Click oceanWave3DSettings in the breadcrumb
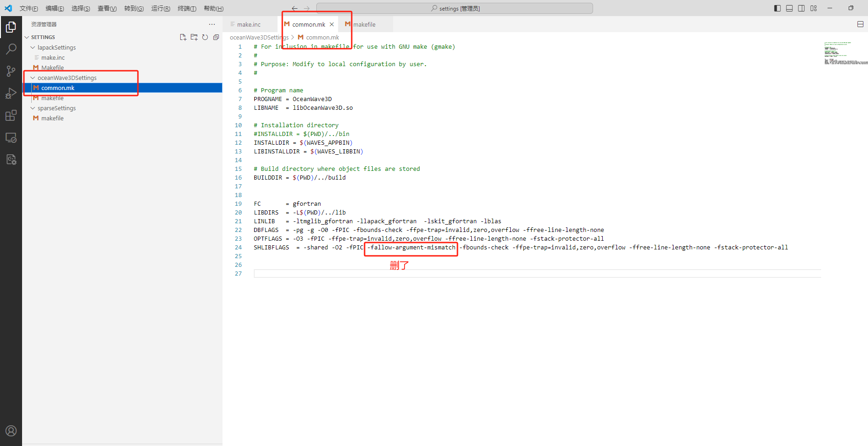Image resolution: width=868 pixels, height=446 pixels. tap(259, 37)
